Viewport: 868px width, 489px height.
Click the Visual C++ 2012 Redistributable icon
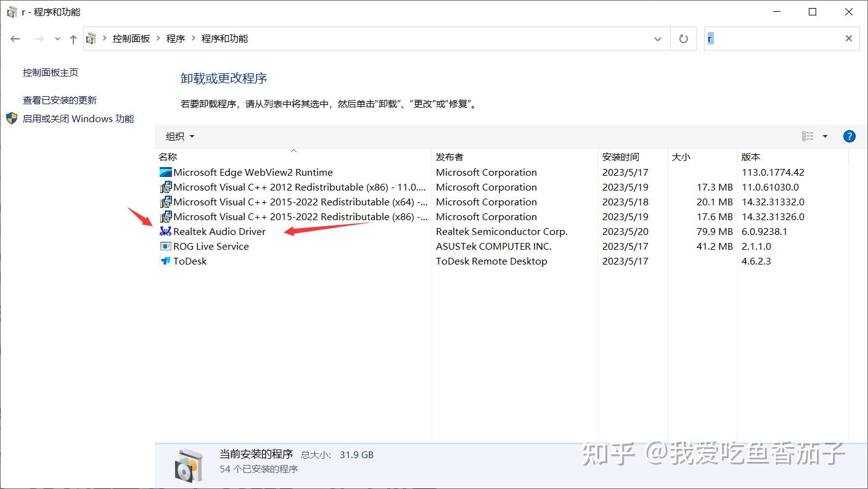tap(165, 187)
